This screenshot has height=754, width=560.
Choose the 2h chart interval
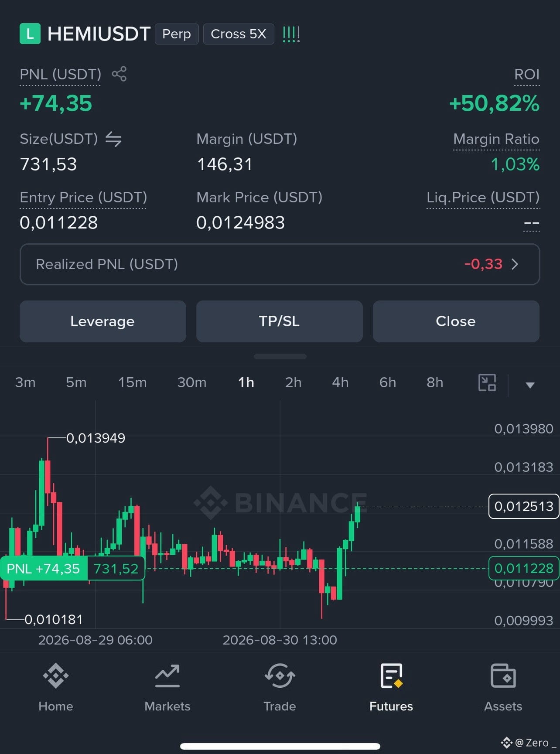click(293, 382)
